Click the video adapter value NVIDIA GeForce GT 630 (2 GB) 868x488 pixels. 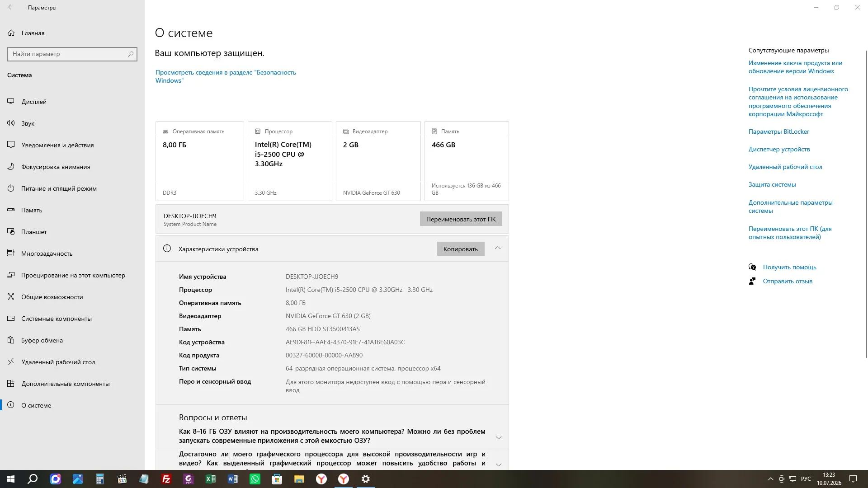point(328,316)
